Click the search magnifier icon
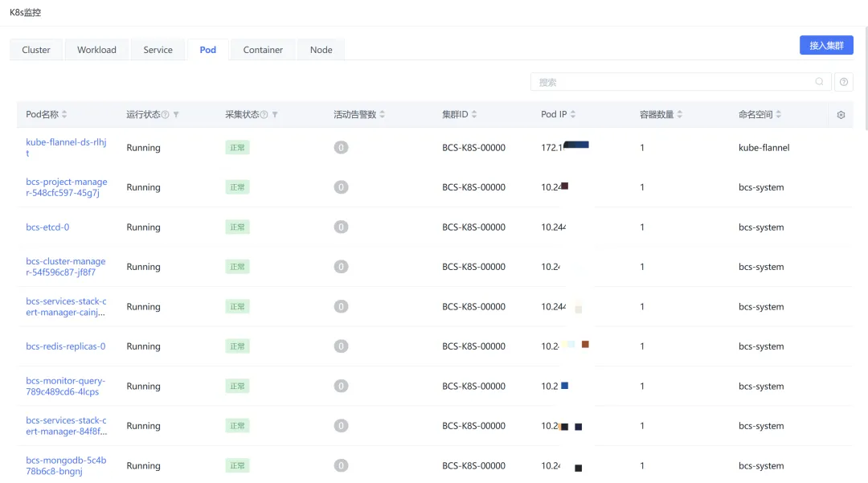868x483 pixels. [x=819, y=82]
